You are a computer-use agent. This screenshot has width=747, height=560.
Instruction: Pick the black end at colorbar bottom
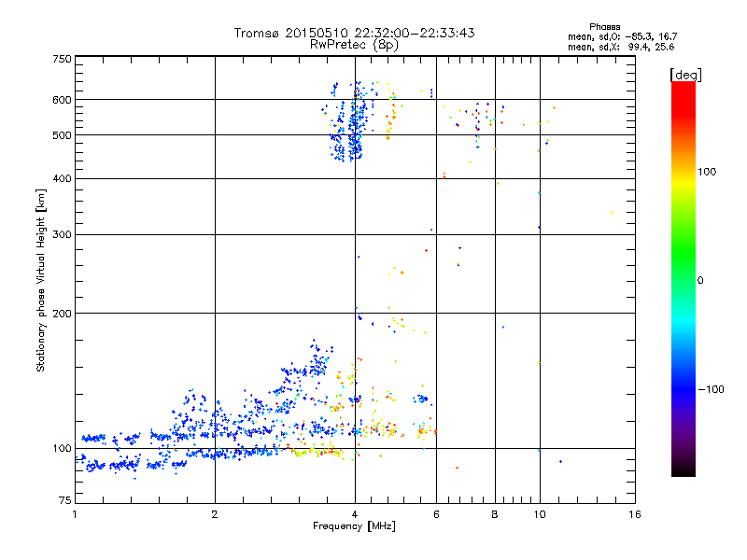pyautogui.click(x=683, y=471)
